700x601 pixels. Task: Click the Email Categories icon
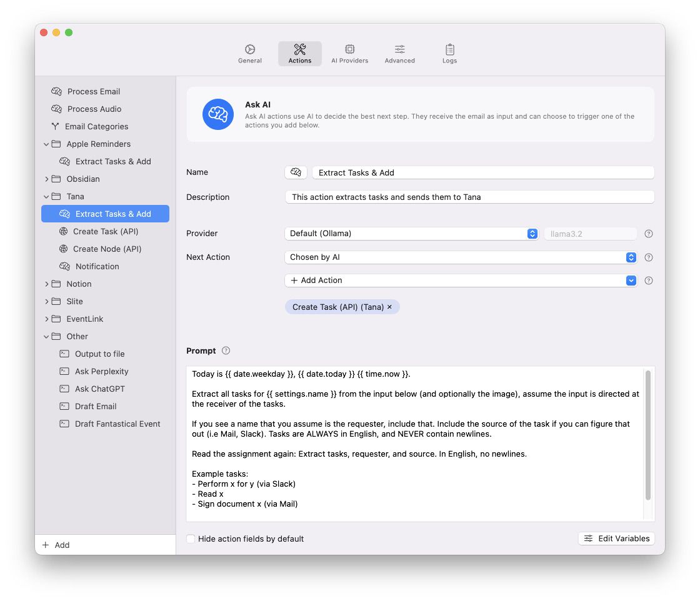point(56,126)
